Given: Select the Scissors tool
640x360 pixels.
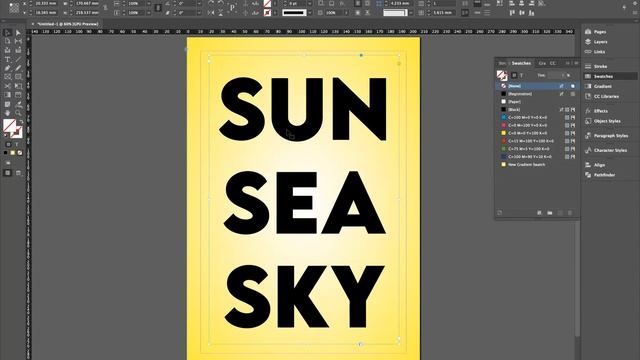Looking at the screenshot, I should point(7,86).
